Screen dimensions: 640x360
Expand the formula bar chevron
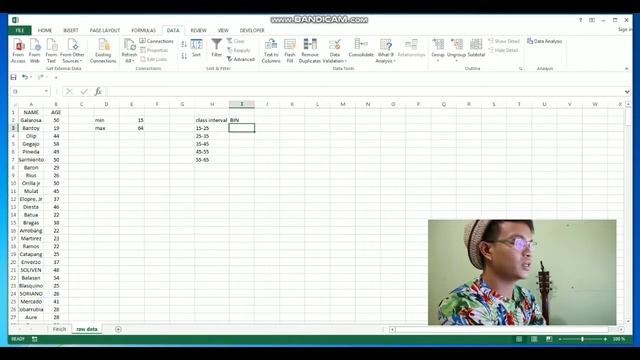coord(627,92)
